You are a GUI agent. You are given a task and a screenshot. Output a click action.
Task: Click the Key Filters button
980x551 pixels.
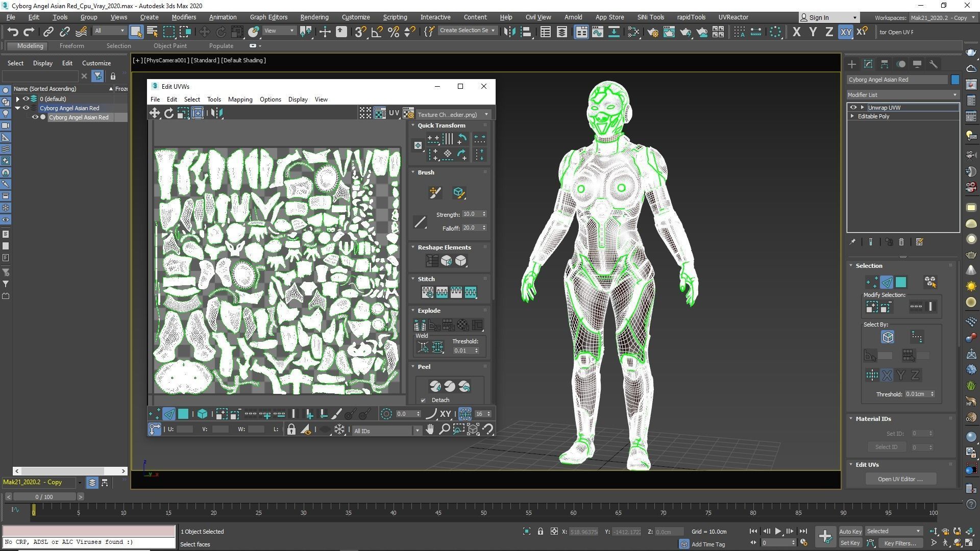pos(899,543)
